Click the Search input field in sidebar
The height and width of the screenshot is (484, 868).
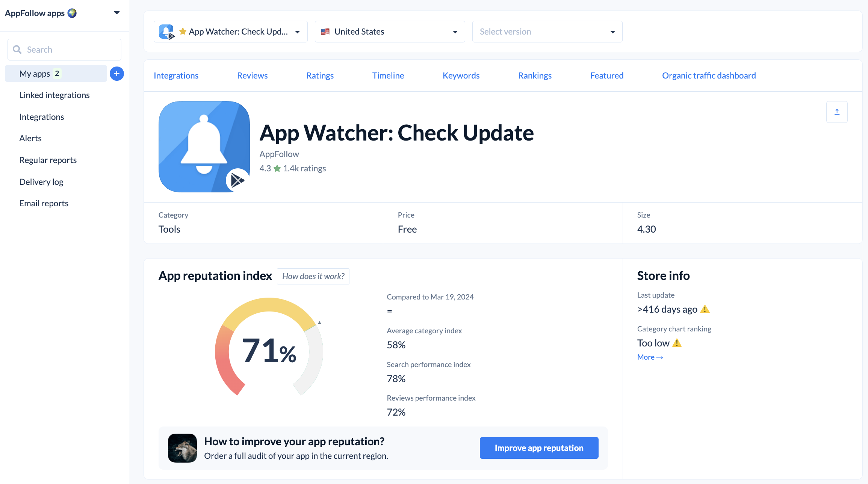[x=64, y=49]
